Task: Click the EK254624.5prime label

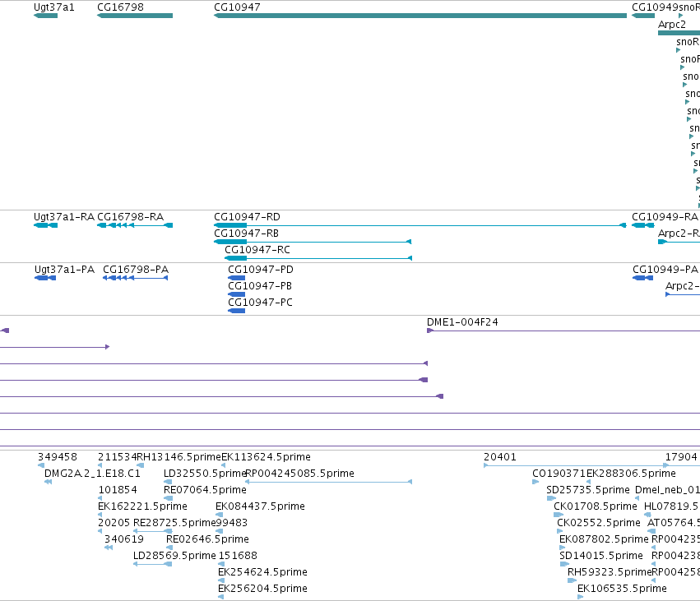Action: [262, 572]
